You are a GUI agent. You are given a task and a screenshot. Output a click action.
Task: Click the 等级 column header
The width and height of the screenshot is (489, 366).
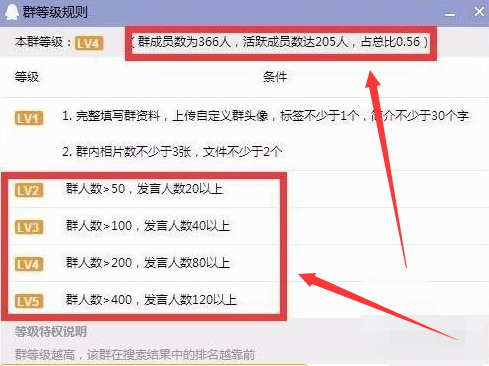click(x=27, y=77)
